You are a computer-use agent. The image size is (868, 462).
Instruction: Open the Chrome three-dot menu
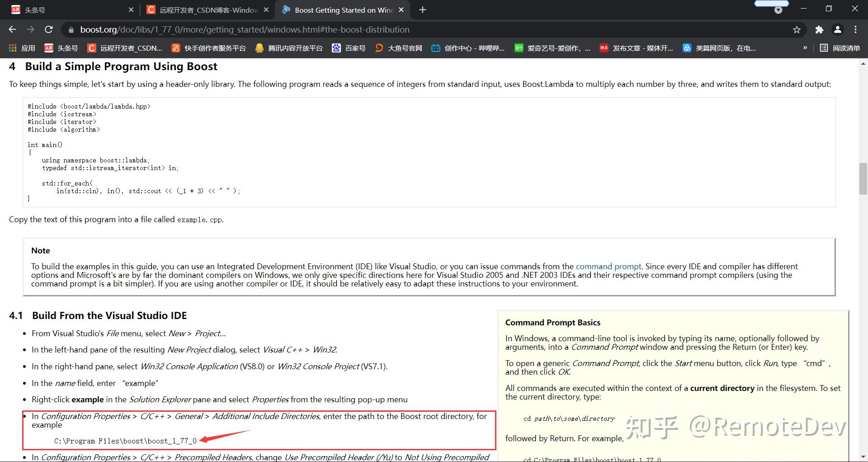(855, 29)
